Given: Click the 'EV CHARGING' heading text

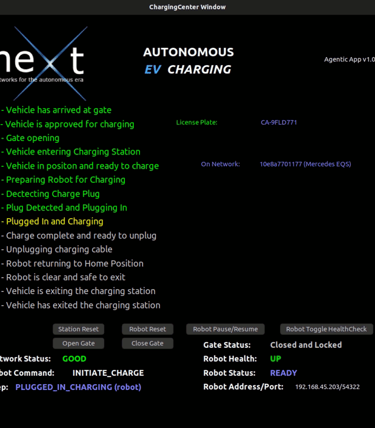Looking at the screenshot, I should click(x=188, y=69).
